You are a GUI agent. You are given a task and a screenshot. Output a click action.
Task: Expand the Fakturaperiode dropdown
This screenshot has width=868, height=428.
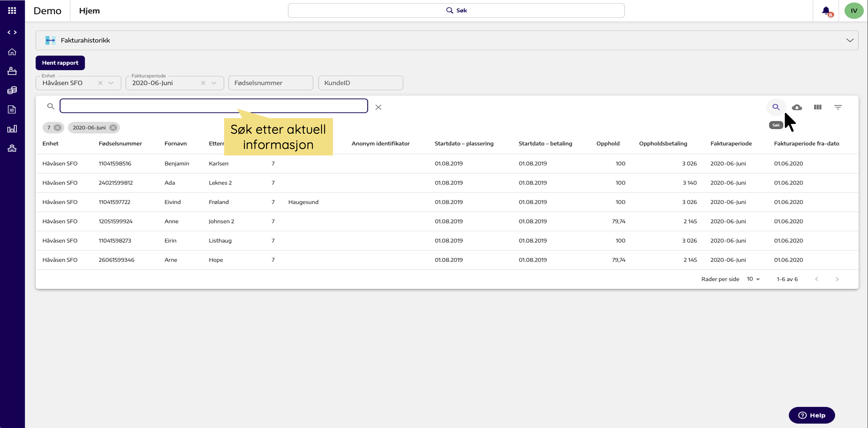coord(214,83)
